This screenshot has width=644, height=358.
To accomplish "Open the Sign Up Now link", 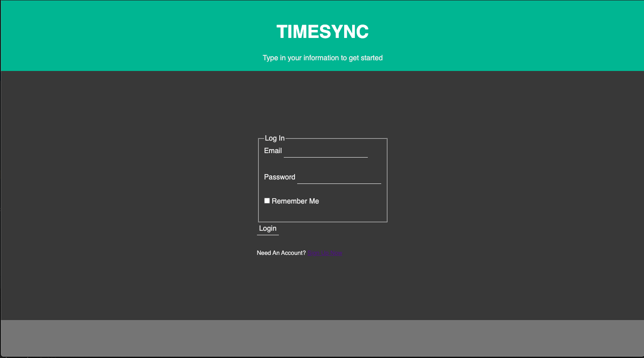I will click(x=325, y=253).
